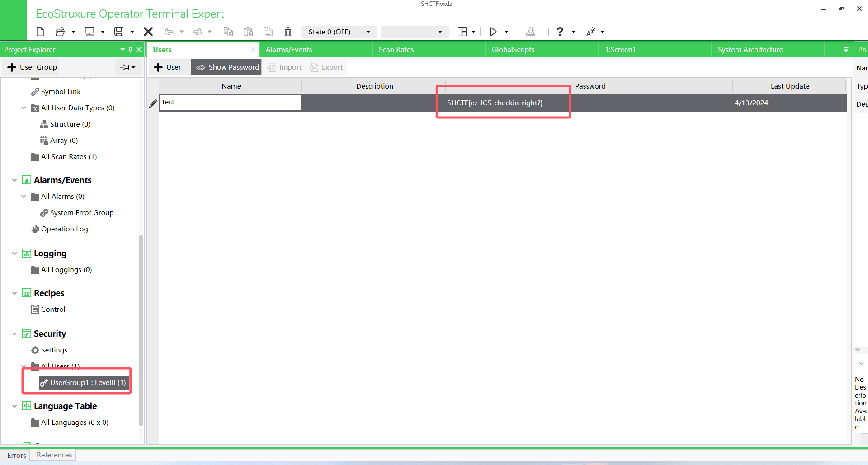Open the Project Explorer header dropdown arrow
This screenshot has width=868, height=465.
[x=123, y=50]
